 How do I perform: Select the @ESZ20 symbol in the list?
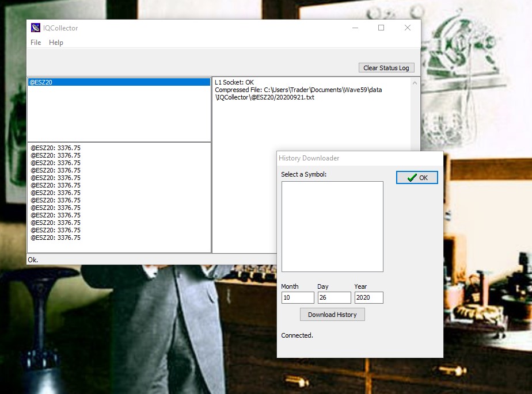(119, 82)
